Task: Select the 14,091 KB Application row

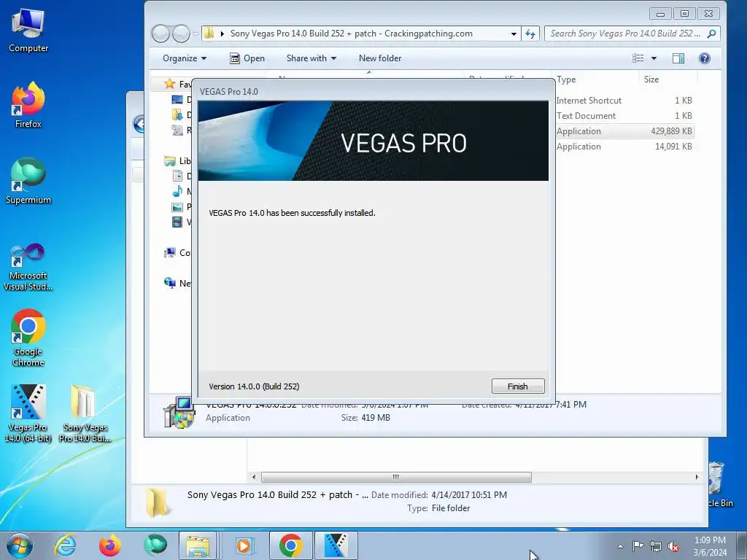Action: click(x=624, y=146)
